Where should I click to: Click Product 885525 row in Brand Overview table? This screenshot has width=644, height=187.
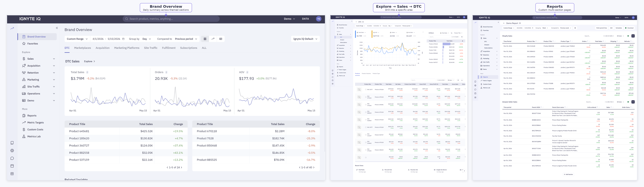(x=256, y=160)
